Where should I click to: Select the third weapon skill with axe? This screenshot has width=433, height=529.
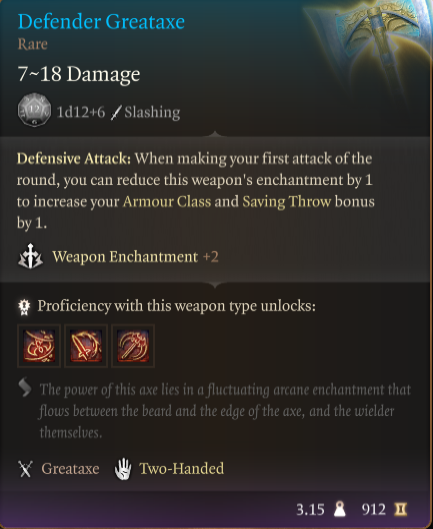(133, 346)
